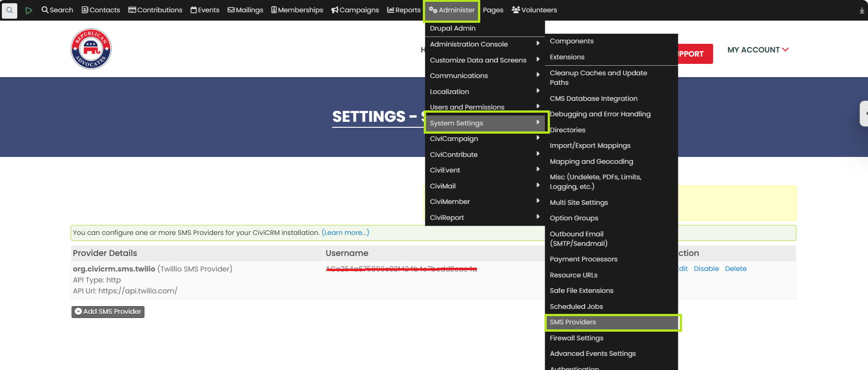868x370 pixels.
Task: Expand Communications submenu
Action: click(x=485, y=76)
